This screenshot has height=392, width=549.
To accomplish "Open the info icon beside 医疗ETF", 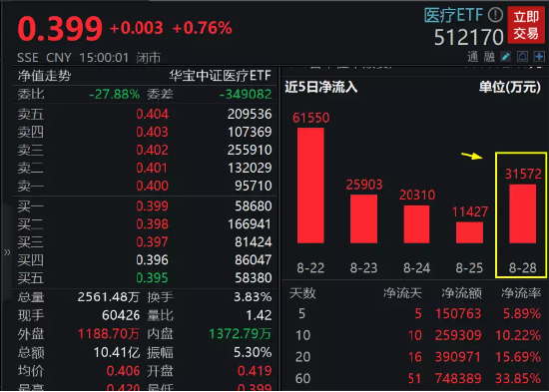I will click(x=495, y=15).
